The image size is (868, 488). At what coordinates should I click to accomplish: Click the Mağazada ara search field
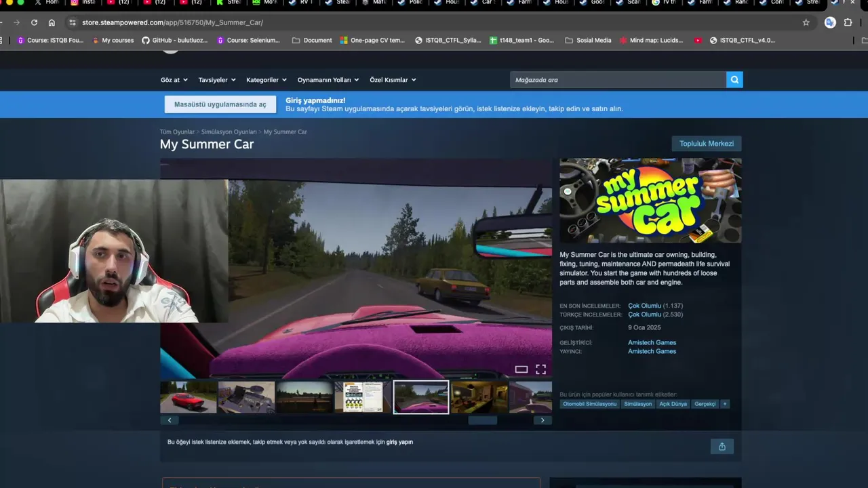[618, 80]
